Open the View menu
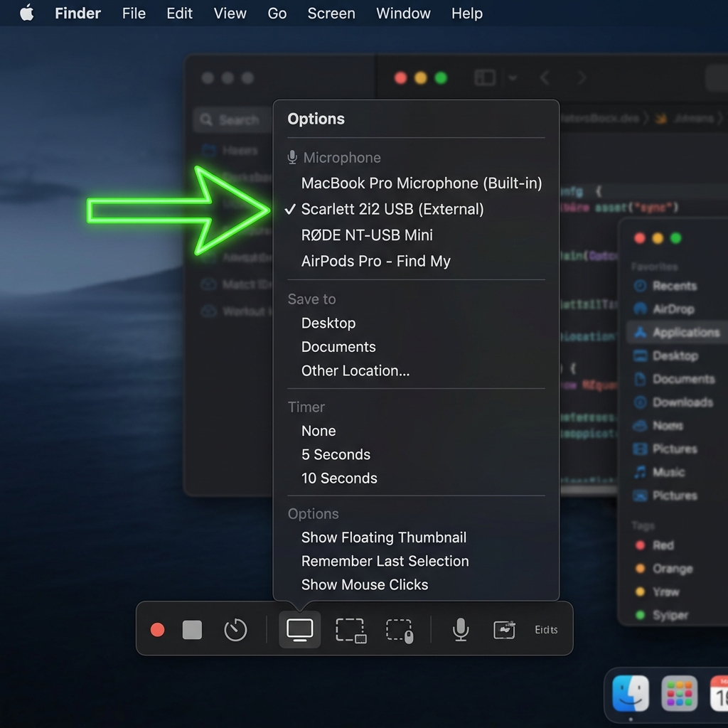This screenshot has width=728, height=728. click(230, 13)
